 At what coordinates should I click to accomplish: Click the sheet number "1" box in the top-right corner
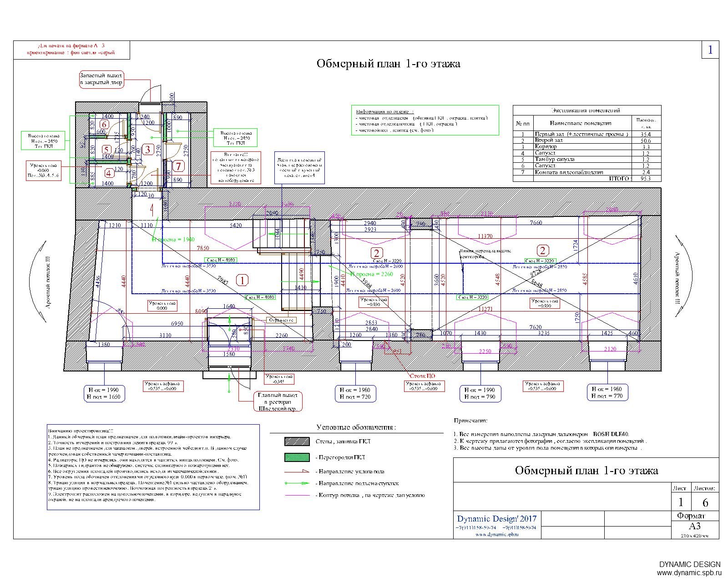click(711, 49)
